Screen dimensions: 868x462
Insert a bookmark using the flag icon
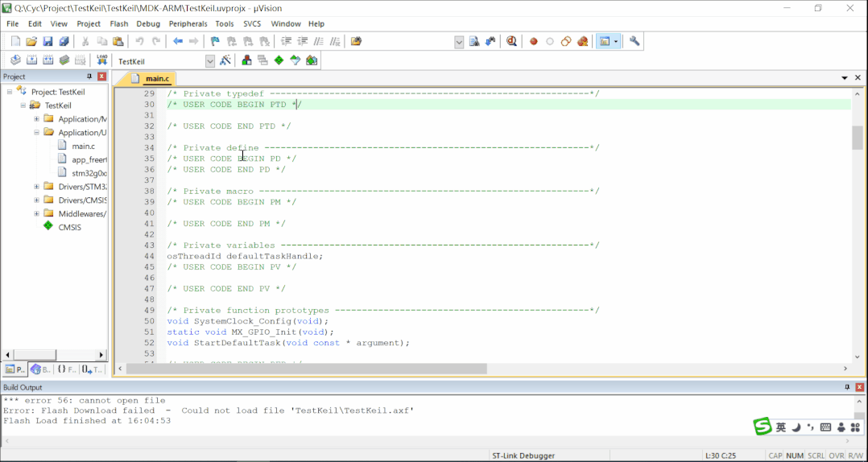pyautogui.click(x=215, y=42)
